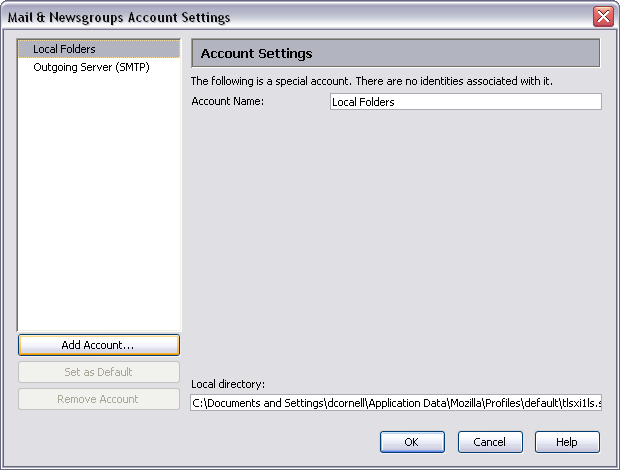
Task: Click the empty area left of the OK button
Action: point(280,442)
